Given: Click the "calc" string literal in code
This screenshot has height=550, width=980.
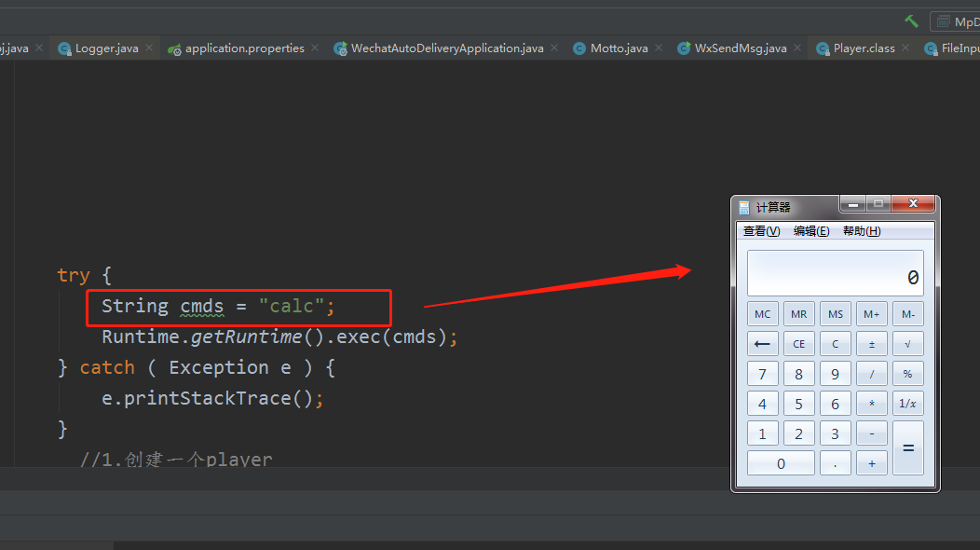Looking at the screenshot, I should 292,306.
